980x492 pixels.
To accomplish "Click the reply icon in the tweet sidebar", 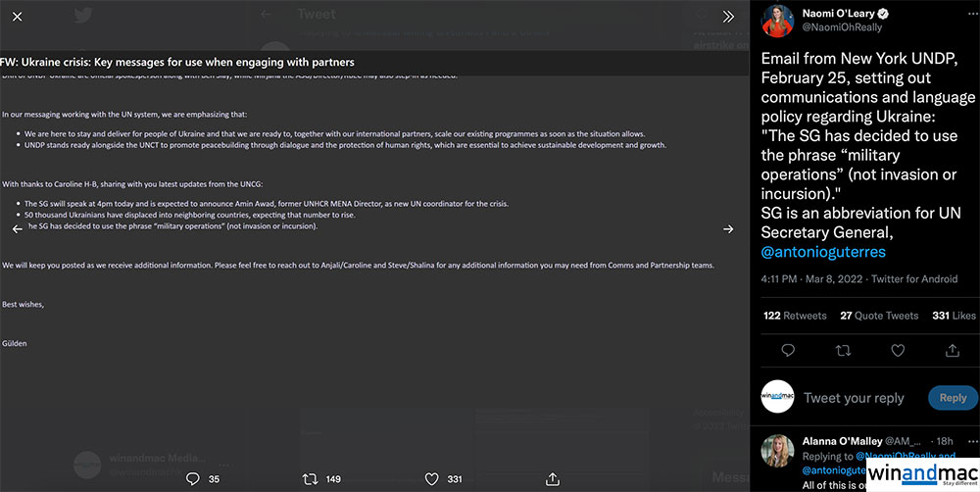I will tap(788, 350).
